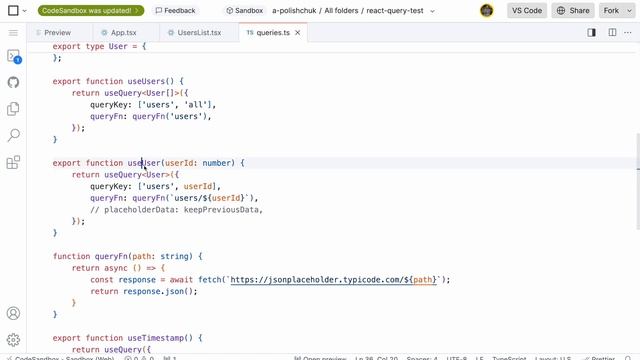The image size is (640, 360).
Task: Expand the chevron beside the CodeSandbox logo
Action: pos(24,11)
